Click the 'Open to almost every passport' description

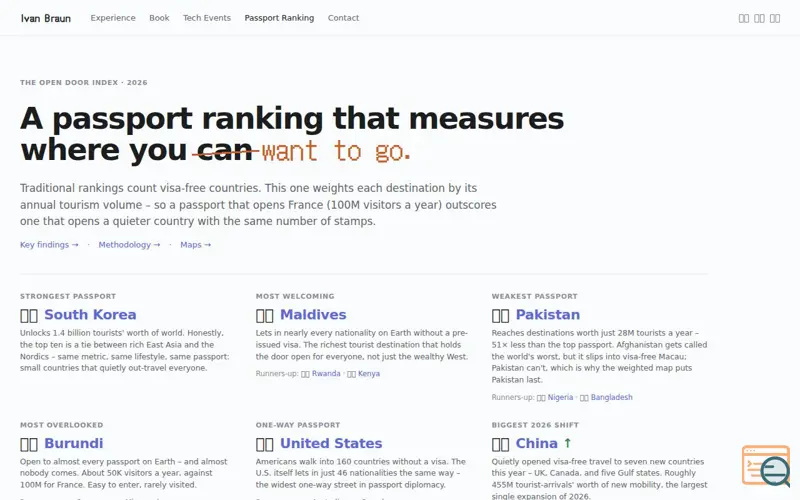coord(123,473)
